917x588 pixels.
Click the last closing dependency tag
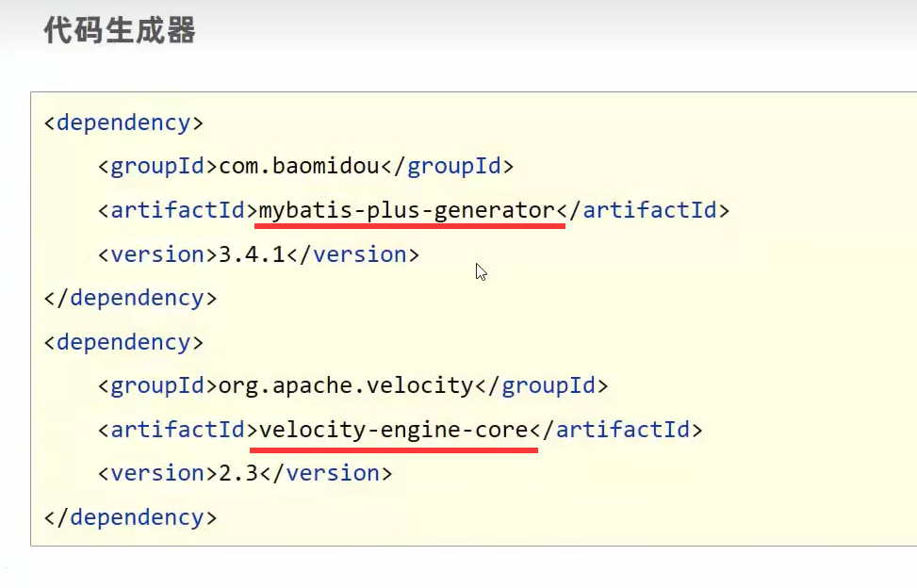click(130, 517)
